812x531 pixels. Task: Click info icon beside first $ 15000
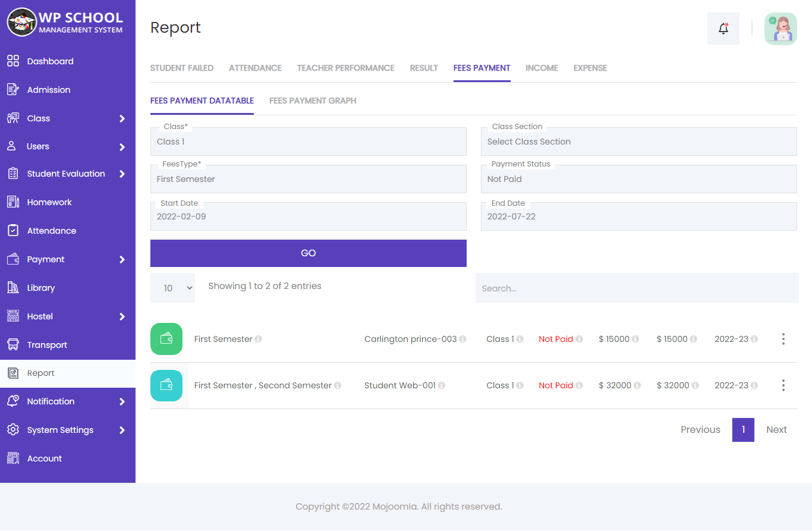[x=635, y=339]
